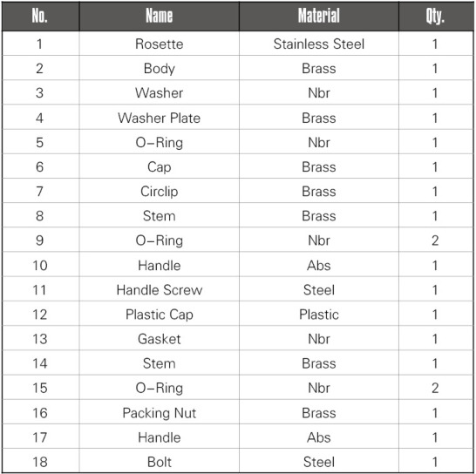
Task: Click the Bolt name cell
Action: [x=159, y=462]
